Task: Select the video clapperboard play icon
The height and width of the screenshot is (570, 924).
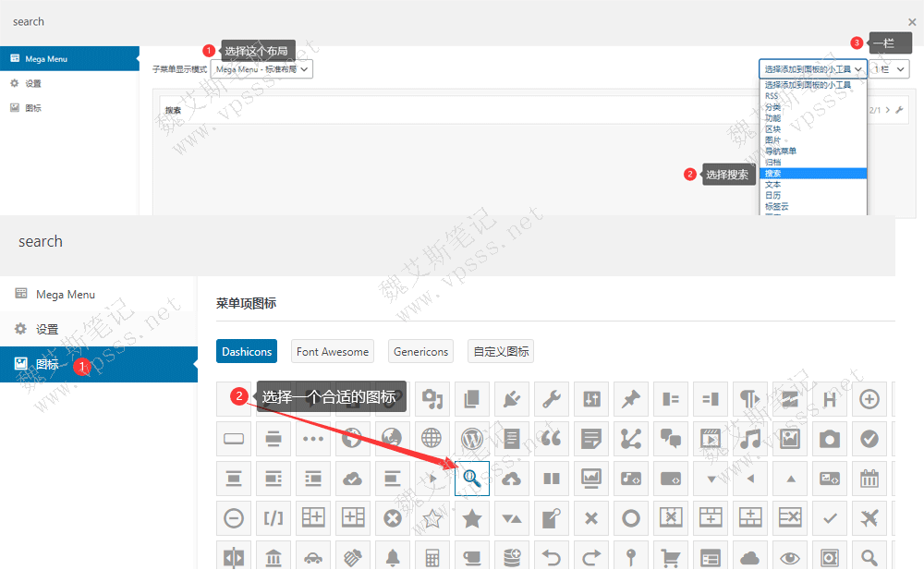Action: tap(711, 439)
